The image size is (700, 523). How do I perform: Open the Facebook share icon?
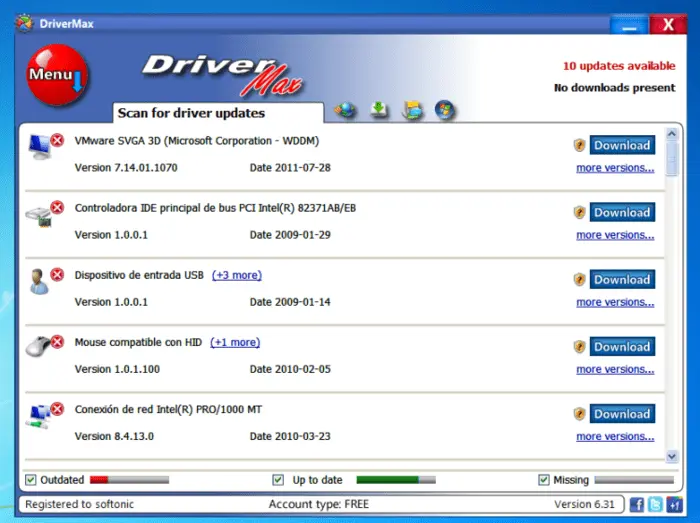click(637, 505)
